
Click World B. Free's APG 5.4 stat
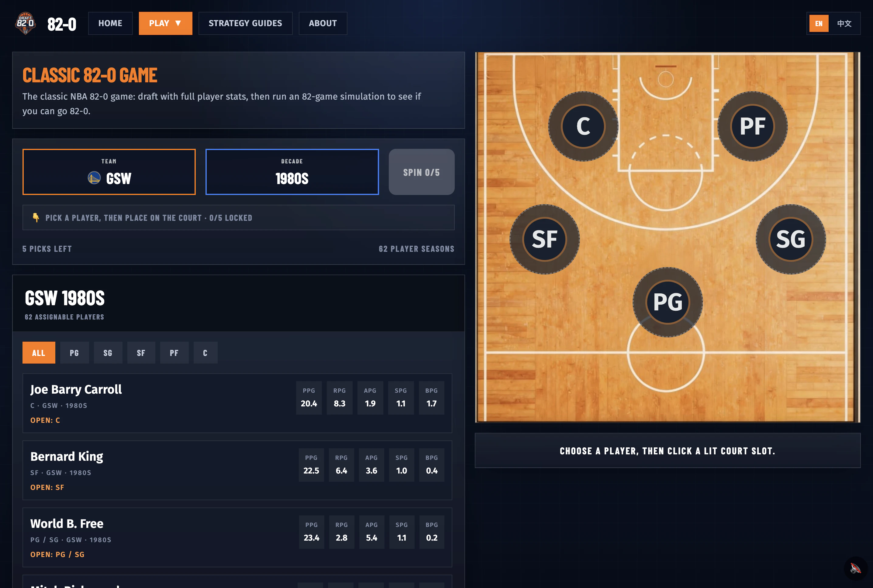click(x=371, y=532)
